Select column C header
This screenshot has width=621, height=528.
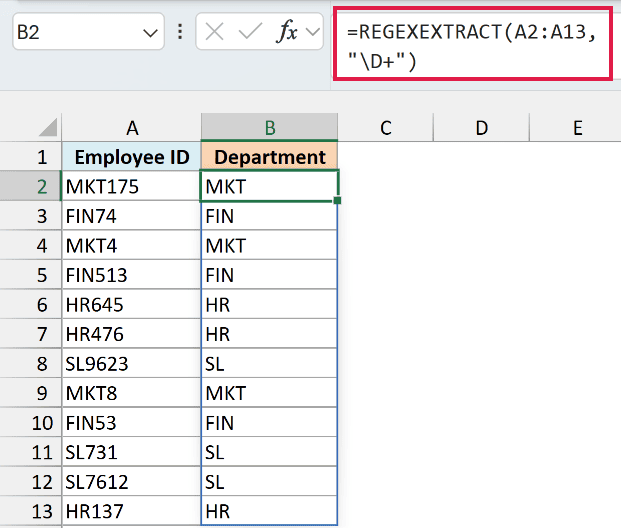coord(386,128)
